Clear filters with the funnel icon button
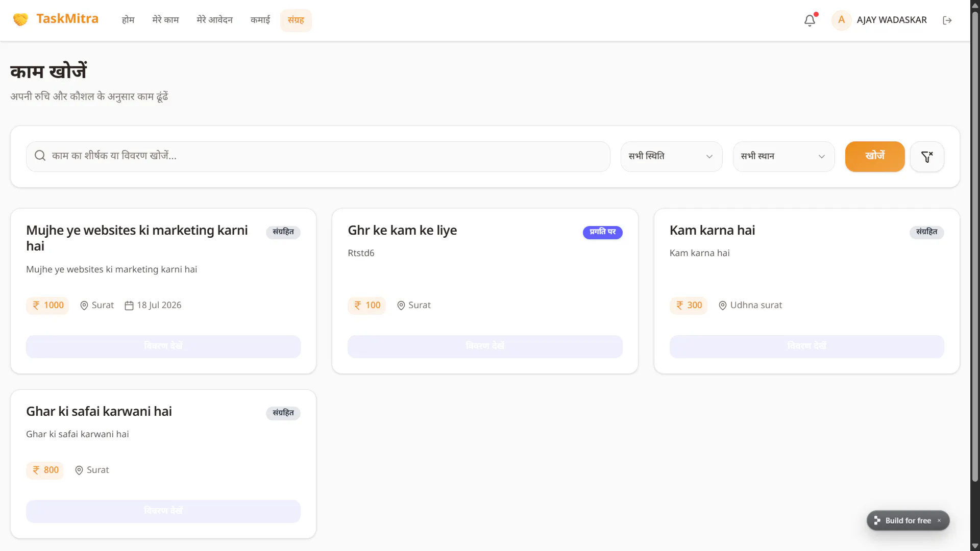 pyautogui.click(x=927, y=157)
